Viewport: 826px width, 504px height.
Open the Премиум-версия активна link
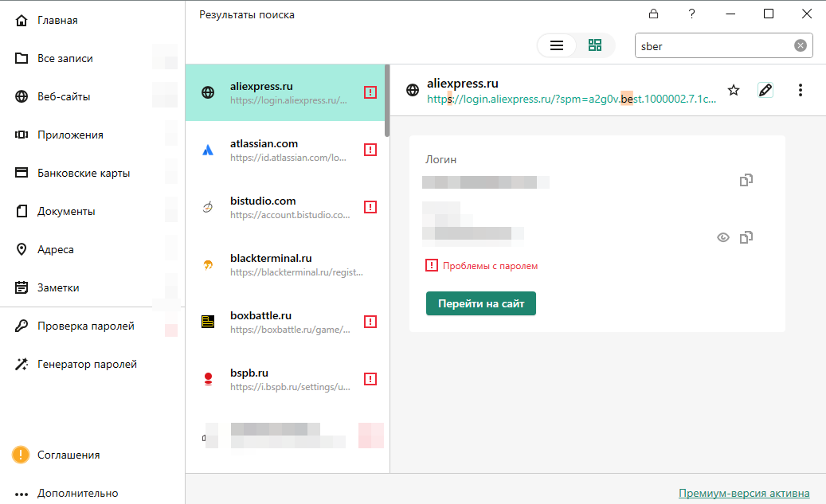click(x=744, y=493)
